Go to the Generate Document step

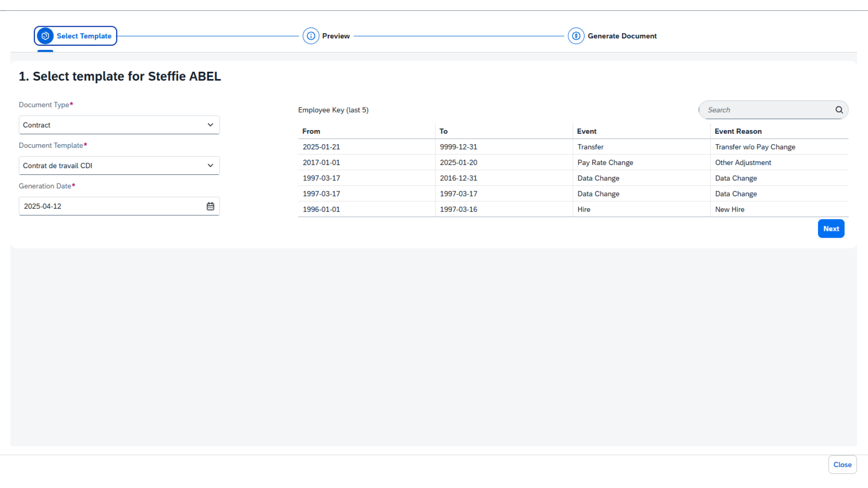click(x=622, y=36)
